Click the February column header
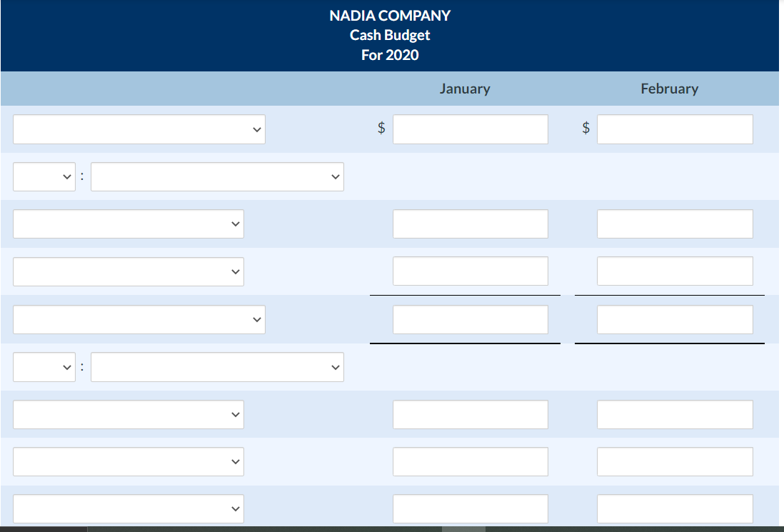This screenshot has height=532, width=784. [670, 89]
